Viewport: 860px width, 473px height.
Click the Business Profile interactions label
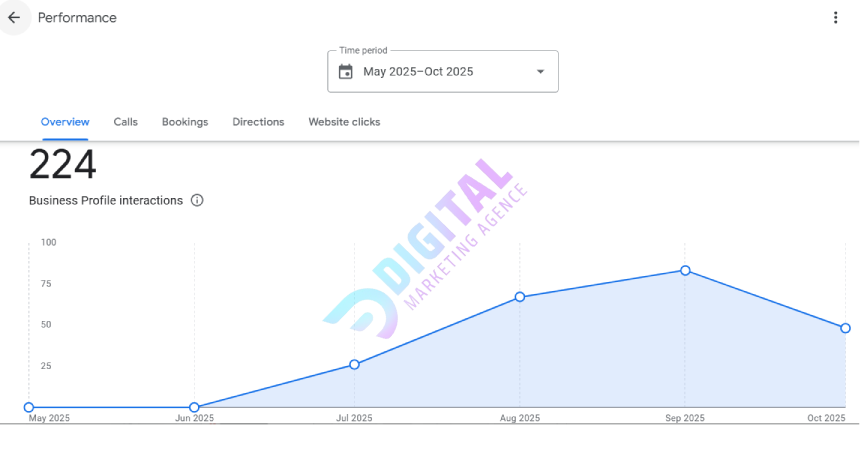pyautogui.click(x=106, y=200)
